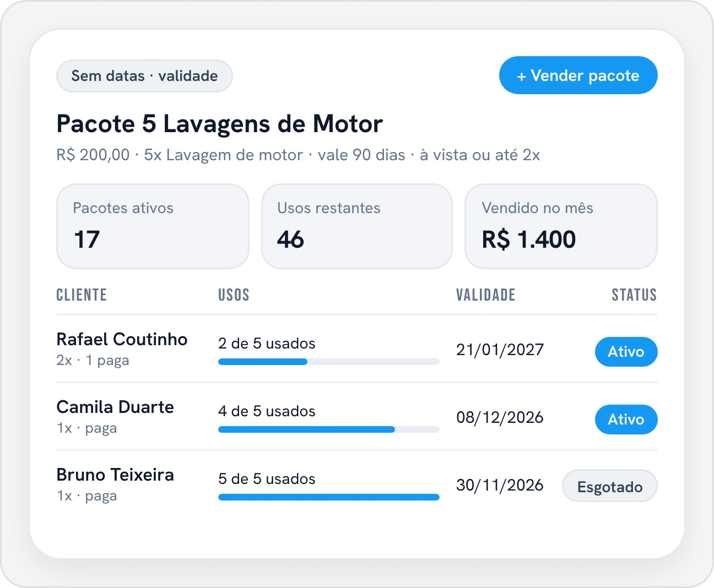Open the Pacotes ativos card
This screenshot has height=588, width=714.
pyautogui.click(x=153, y=226)
